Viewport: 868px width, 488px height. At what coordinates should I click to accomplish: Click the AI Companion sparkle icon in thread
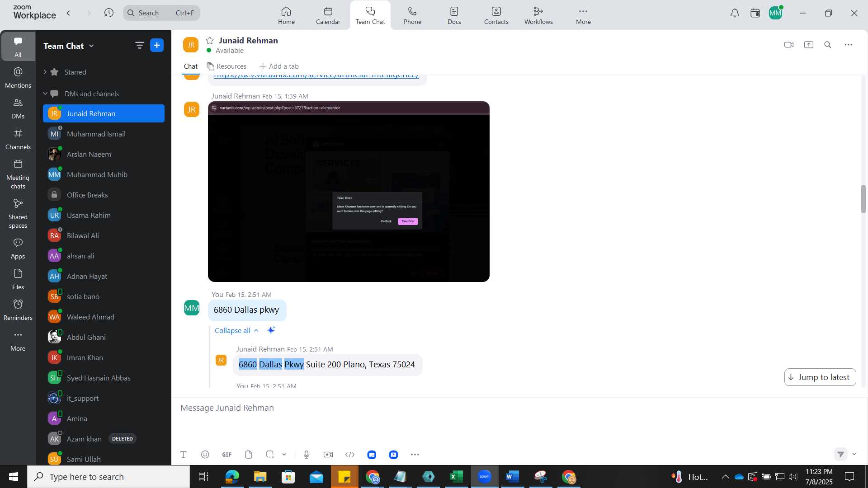[271, 330]
